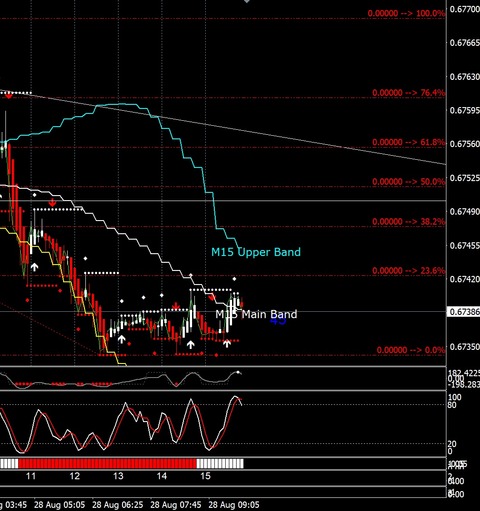Image resolution: width=480 pixels, height=511 pixels.
Task: Click price axis value 0.67525
Action: click(465, 178)
